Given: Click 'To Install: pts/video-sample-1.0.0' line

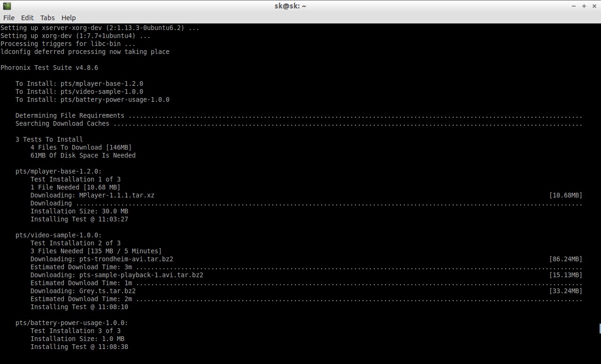Looking at the screenshot, I should pyautogui.click(x=79, y=91).
